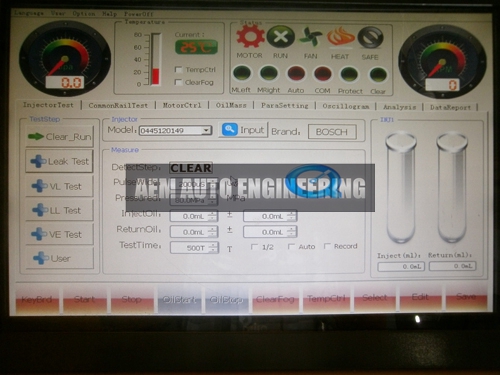
Task: Toggle the FAN icon
Action: click(310, 37)
